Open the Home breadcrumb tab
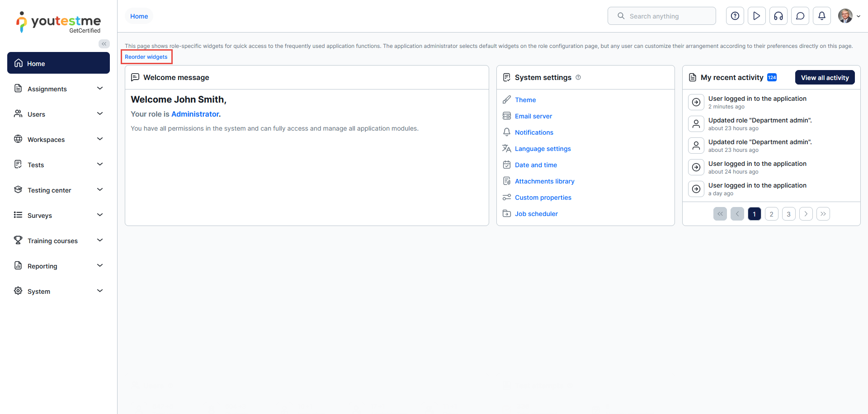 click(139, 16)
